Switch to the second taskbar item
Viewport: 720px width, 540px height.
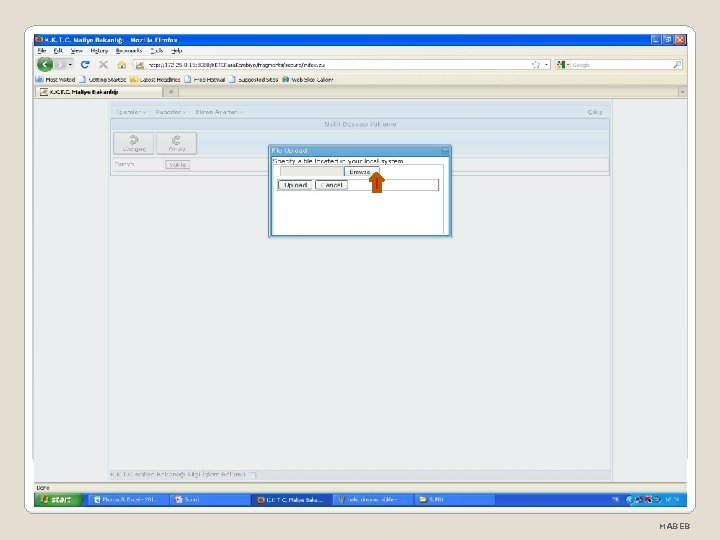(x=209, y=500)
